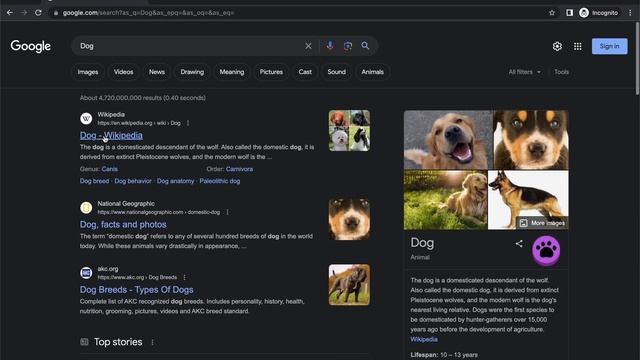Click the address bar URL
The image size is (640, 360).
[x=148, y=13]
